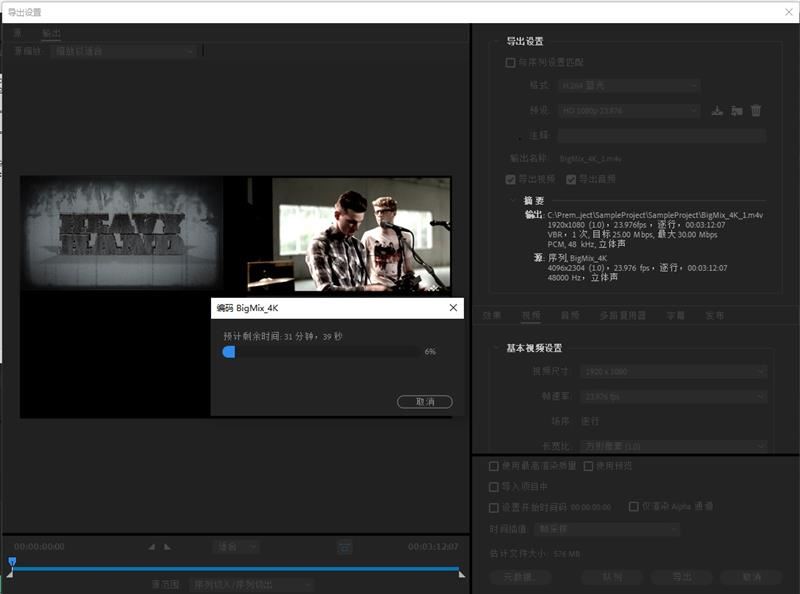The image size is (800, 594).
Task: Enable 设置开始时间码 checkbox
Action: coord(493,507)
